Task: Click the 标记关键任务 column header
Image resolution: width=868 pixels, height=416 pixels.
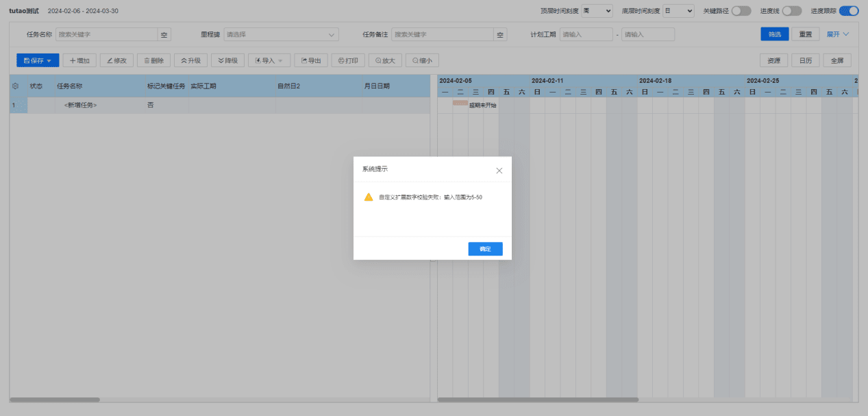Action: coord(166,86)
